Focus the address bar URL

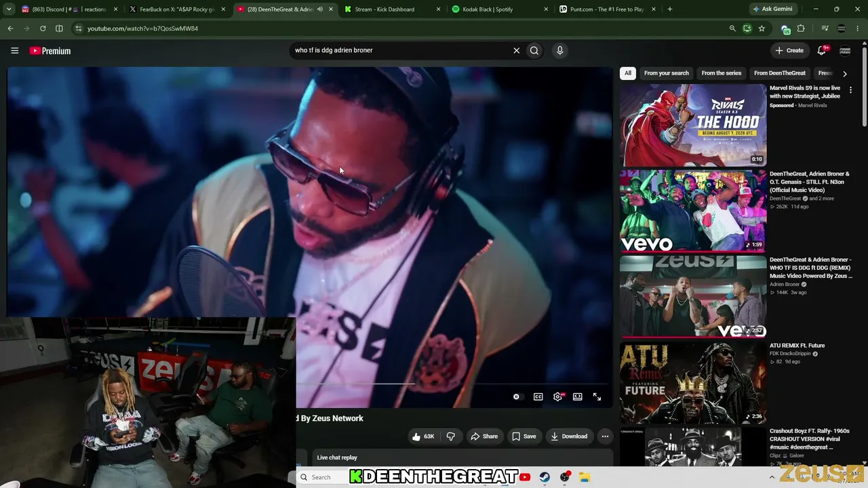143,28
